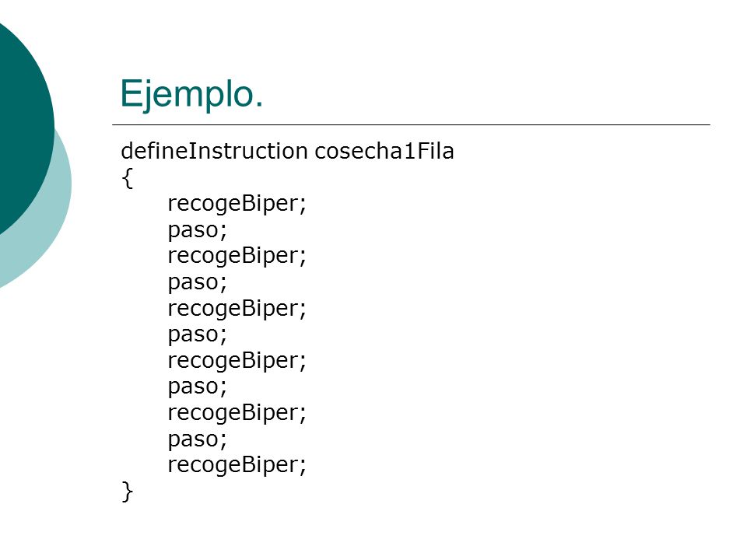Select the word defineInstruction

click(215, 151)
